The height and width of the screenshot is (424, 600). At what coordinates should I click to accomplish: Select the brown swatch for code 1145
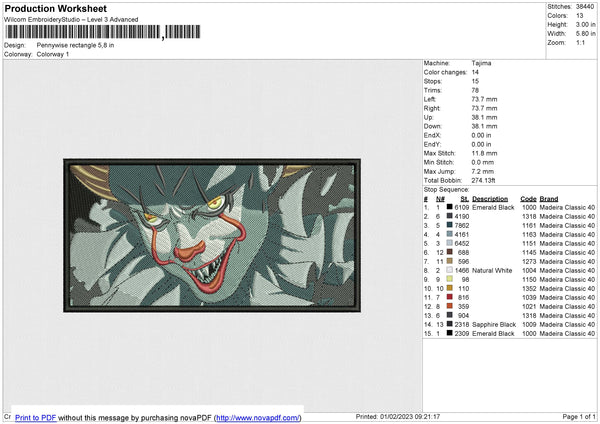coord(450,252)
